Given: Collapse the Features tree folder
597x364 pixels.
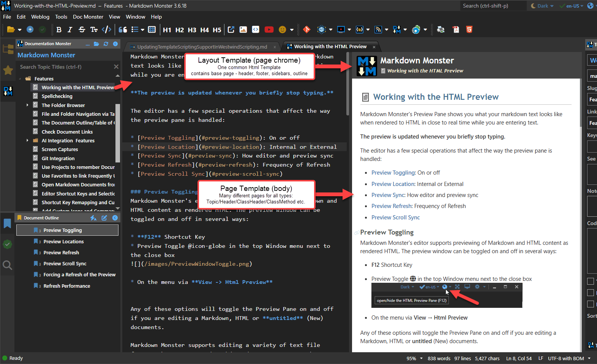Looking at the screenshot, I should [x=20, y=79].
